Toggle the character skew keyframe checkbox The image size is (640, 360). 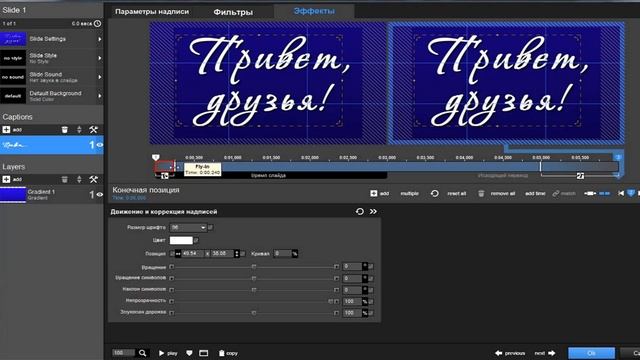pyautogui.click(x=371, y=290)
